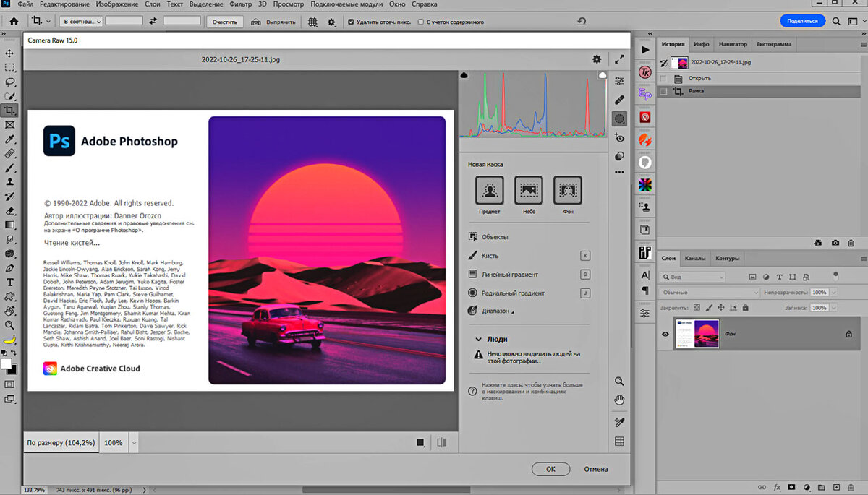The width and height of the screenshot is (868, 495).
Task: Select the Rectangular Marquee tool
Action: click(x=9, y=67)
